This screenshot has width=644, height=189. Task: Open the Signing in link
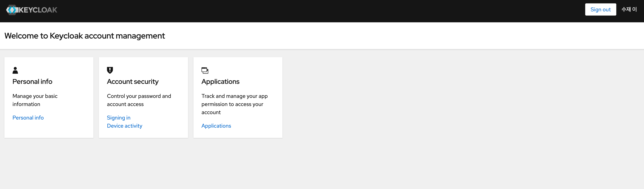coord(118,118)
